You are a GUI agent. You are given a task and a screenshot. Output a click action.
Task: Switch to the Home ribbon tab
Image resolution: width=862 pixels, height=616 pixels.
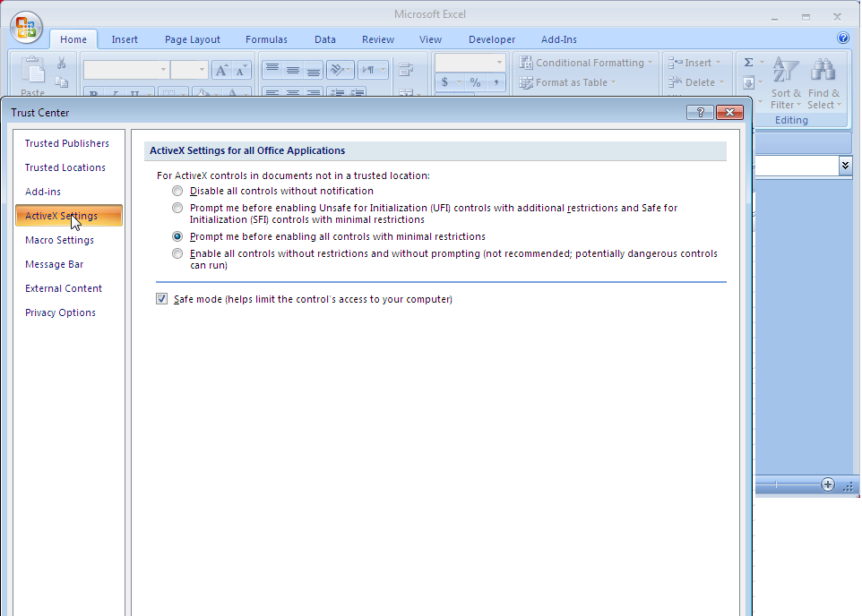(x=73, y=39)
